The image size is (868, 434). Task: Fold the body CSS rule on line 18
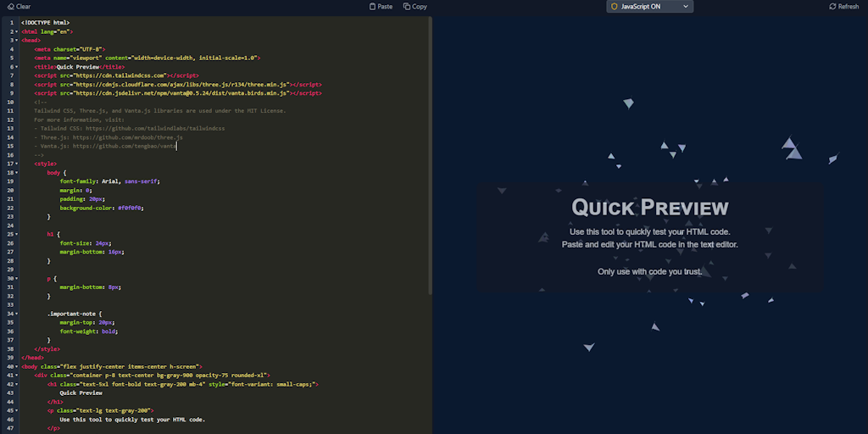coord(16,172)
